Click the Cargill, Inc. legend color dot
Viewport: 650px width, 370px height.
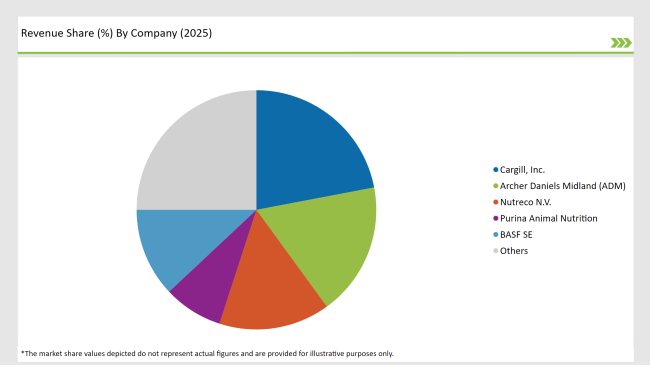(495, 170)
